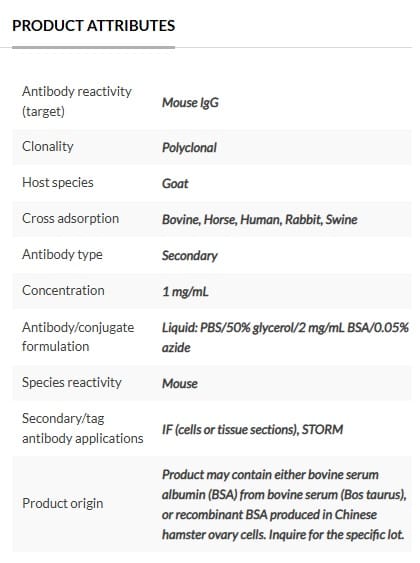Click Bovine, Horse, Human, Rabbit, Swine text
This screenshot has height=563, width=420.
[260, 219]
